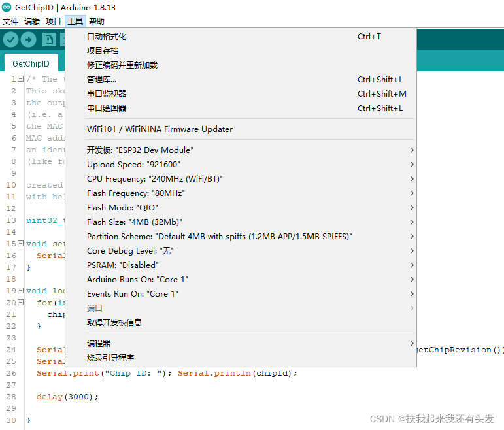Viewport: 504px width, 430px height.
Task: Expand the Upload Speed submenu arrow
Action: [x=412, y=164]
